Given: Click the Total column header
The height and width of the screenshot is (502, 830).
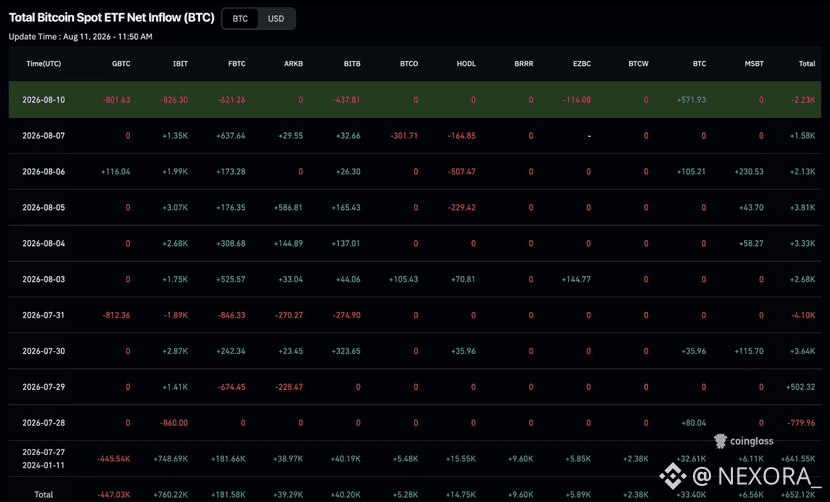Looking at the screenshot, I should tap(807, 64).
